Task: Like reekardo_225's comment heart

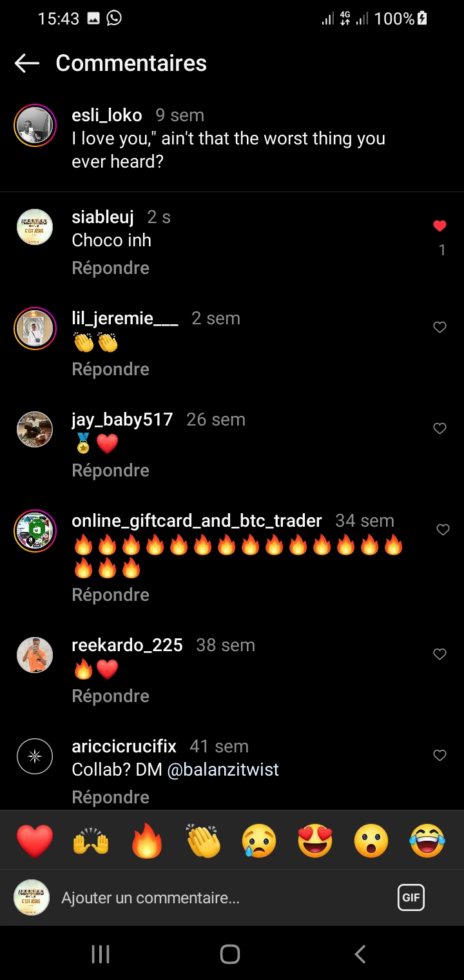Action: [x=440, y=654]
